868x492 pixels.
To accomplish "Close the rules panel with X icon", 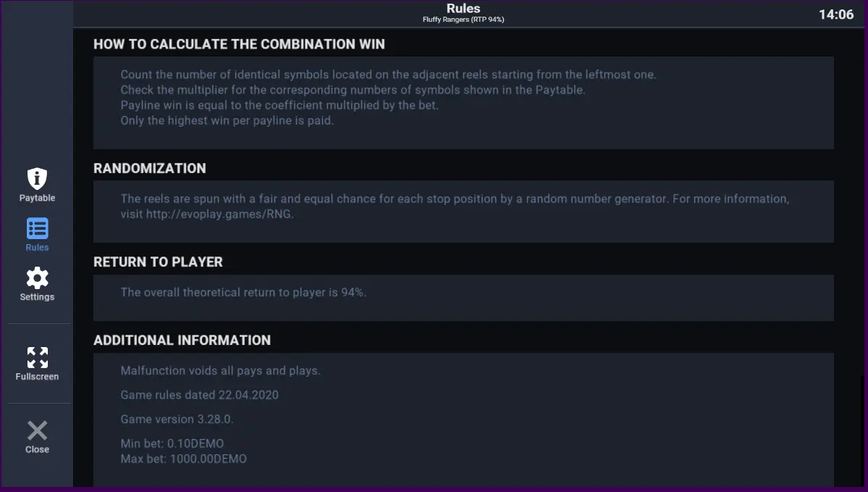I will [x=37, y=430].
